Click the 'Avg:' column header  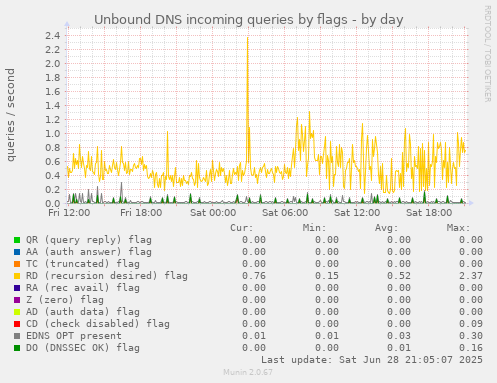386,228
